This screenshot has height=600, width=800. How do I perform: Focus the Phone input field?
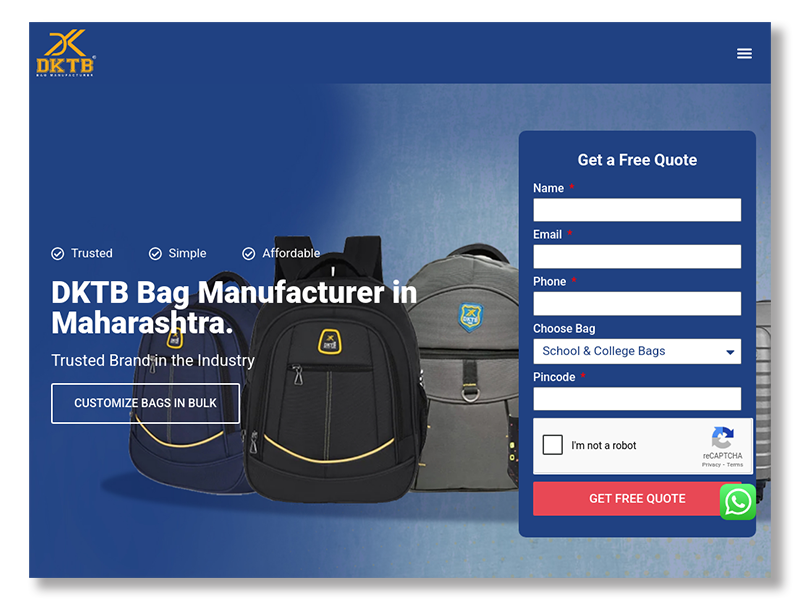[x=637, y=304]
